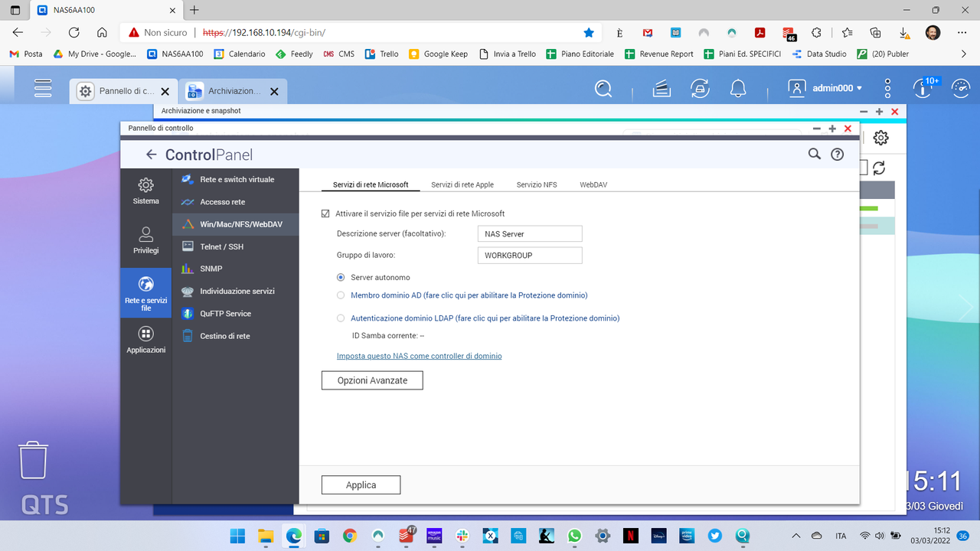Expand the bookmarks bar overflow chevron
Image resolution: width=980 pixels, height=551 pixels.
(964, 54)
